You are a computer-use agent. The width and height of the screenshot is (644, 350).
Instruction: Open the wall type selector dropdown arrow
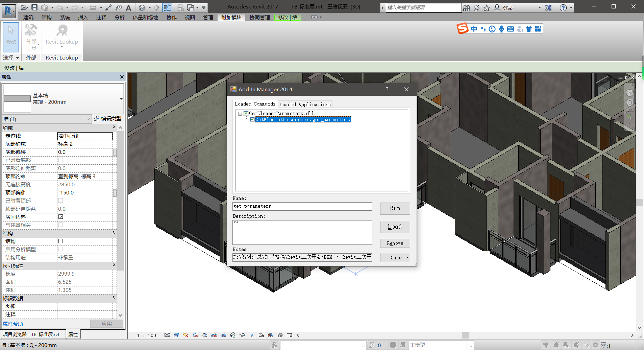pyautogui.click(x=121, y=99)
